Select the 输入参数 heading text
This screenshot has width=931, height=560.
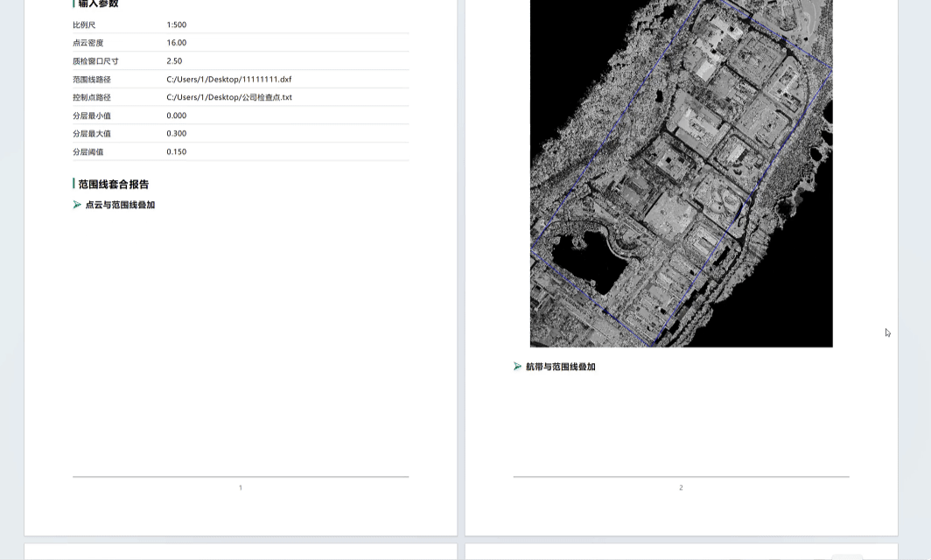98,4
